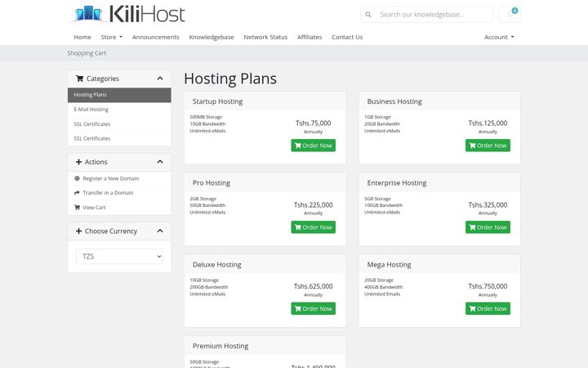This screenshot has height=368, width=588.
Task: Click the Mega Hosting title
Action: [x=389, y=264]
